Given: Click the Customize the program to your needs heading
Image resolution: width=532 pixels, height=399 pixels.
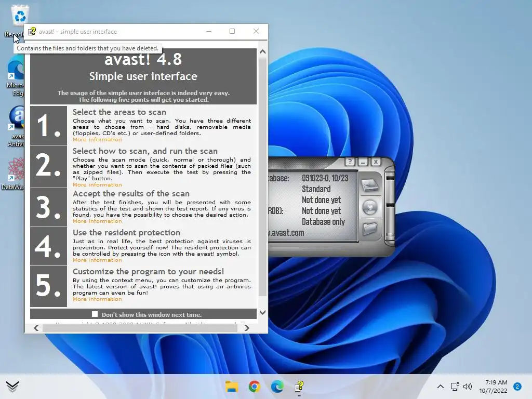Looking at the screenshot, I should [148, 271].
